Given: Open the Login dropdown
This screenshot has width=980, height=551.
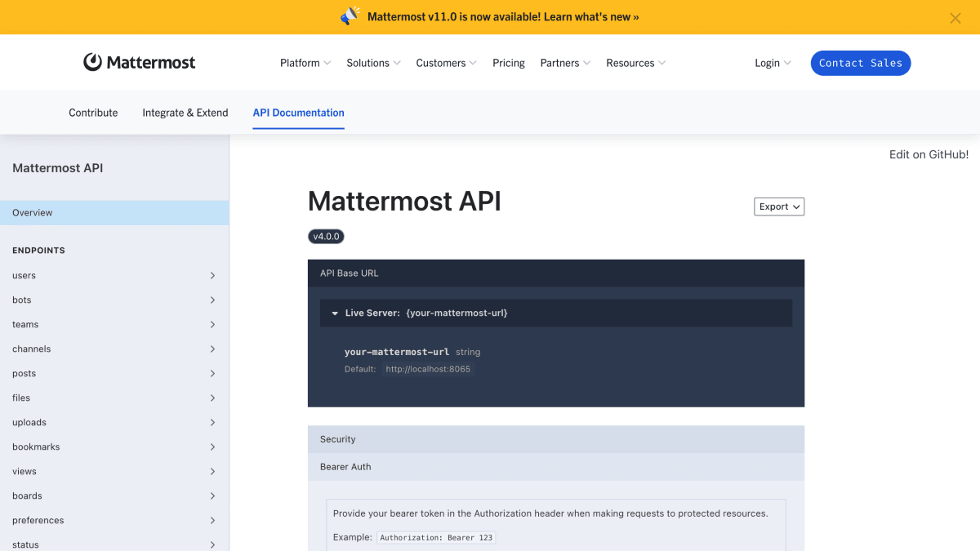Looking at the screenshot, I should [773, 63].
